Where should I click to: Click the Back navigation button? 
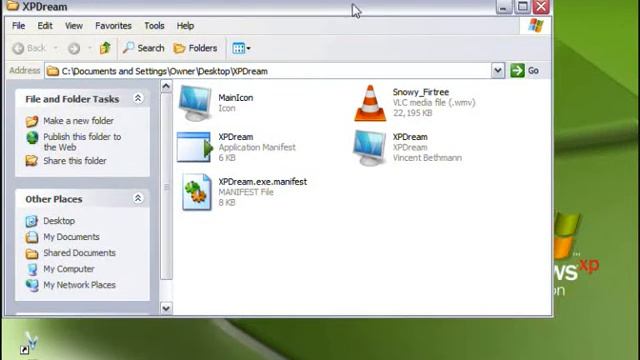click(x=29, y=48)
